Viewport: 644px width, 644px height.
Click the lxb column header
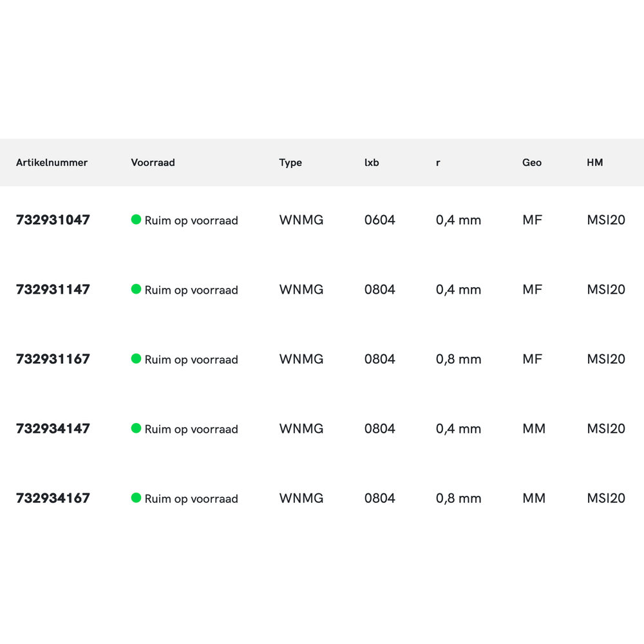[x=372, y=163]
